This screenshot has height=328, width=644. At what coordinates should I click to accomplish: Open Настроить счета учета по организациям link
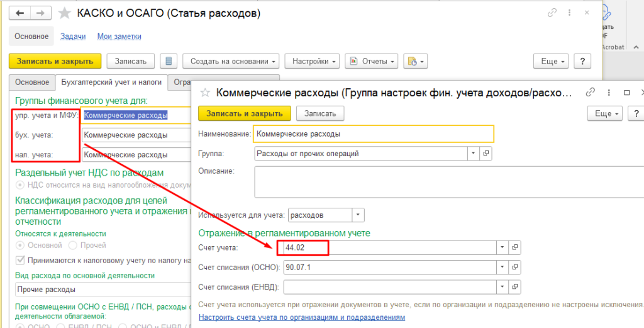click(301, 317)
